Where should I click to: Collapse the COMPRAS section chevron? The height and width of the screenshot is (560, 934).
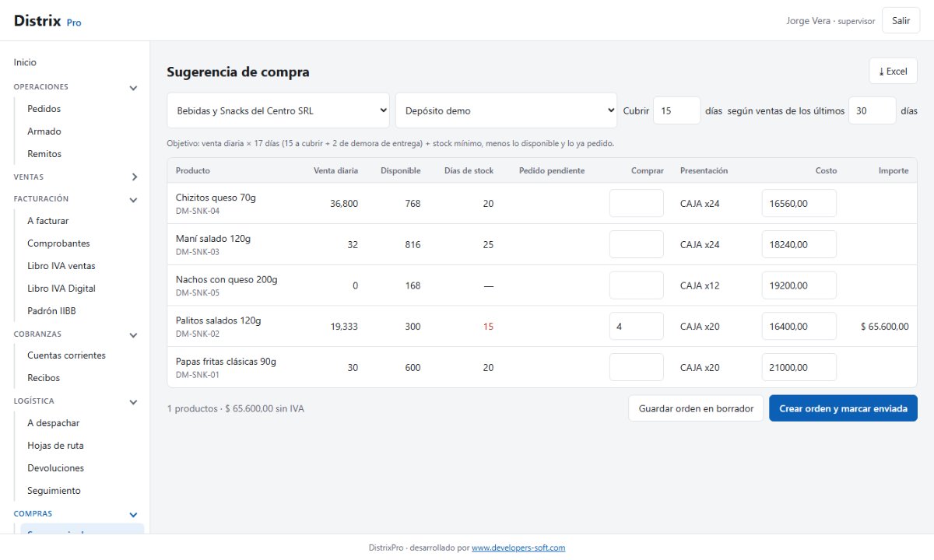tap(133, 515)
